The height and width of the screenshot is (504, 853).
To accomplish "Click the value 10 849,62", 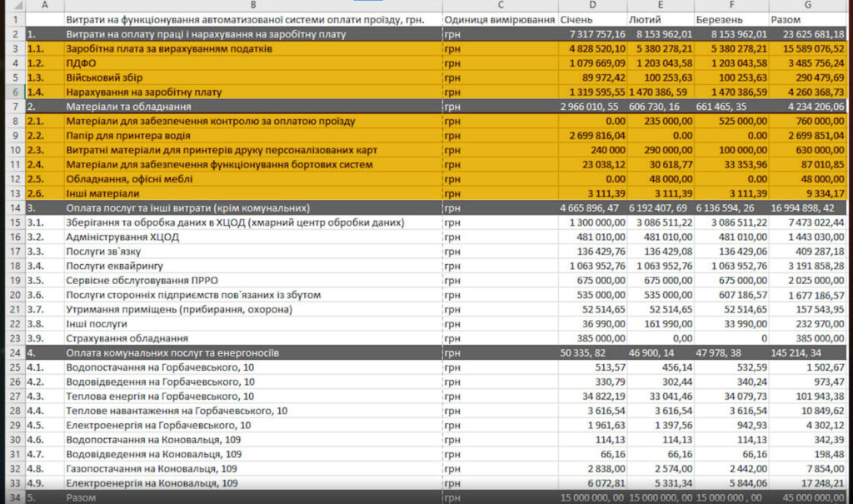I will (x=823, y=411).
